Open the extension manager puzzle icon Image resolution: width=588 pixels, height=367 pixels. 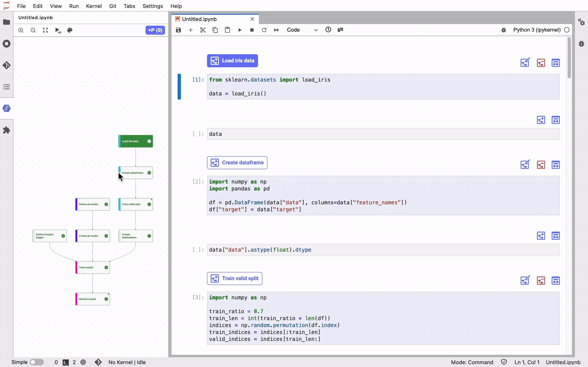(x=7, y=130)
